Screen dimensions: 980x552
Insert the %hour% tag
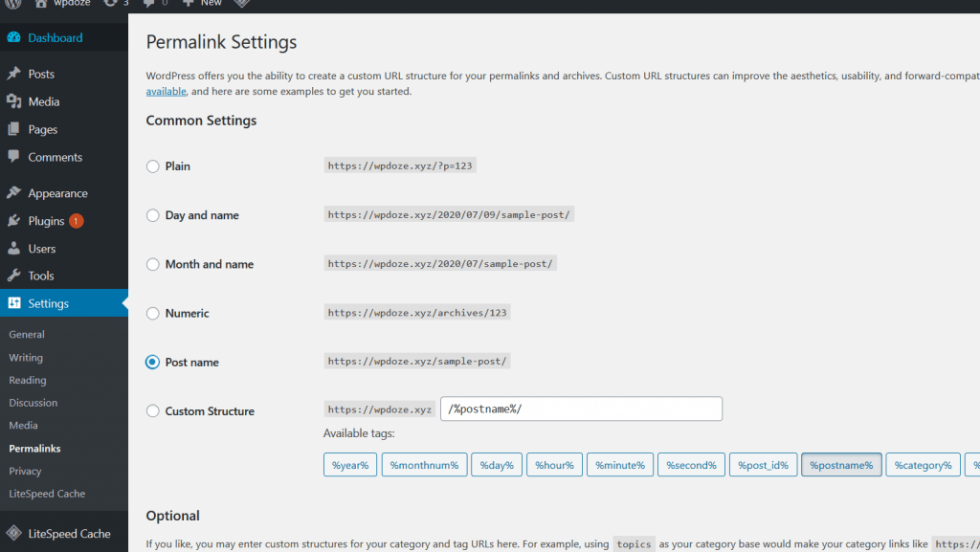[554, 465]
